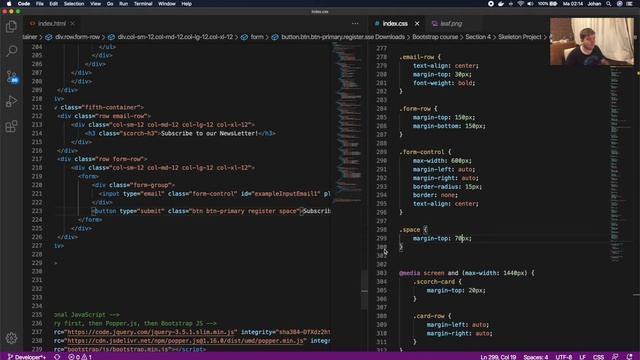This screenshot has width=640, height=360.
Task: Open the View menu
Action: (x=96, y=4)
